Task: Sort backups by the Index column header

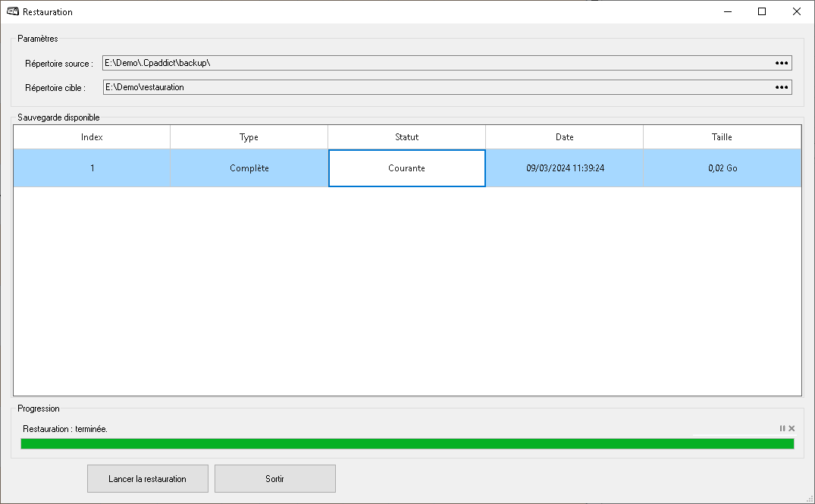Action: [x=92, y=137]
